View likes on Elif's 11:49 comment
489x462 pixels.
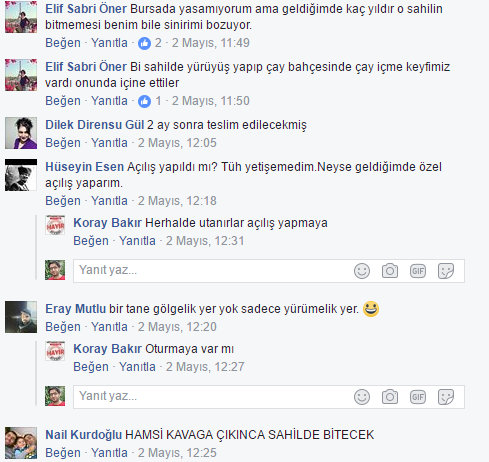pos(150,43)
